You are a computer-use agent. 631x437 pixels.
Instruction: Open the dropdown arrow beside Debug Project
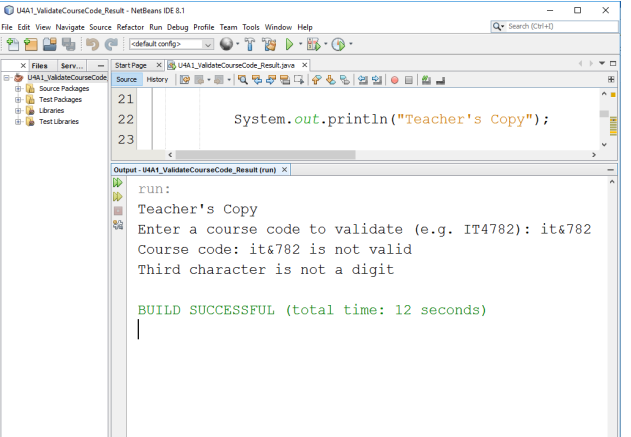pos(326,43)
